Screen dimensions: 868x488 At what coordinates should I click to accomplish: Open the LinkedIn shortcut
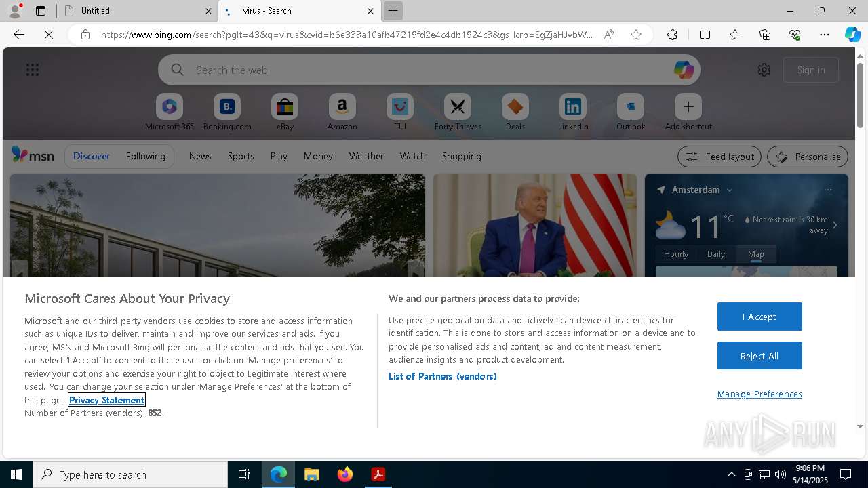click(573, 112)
